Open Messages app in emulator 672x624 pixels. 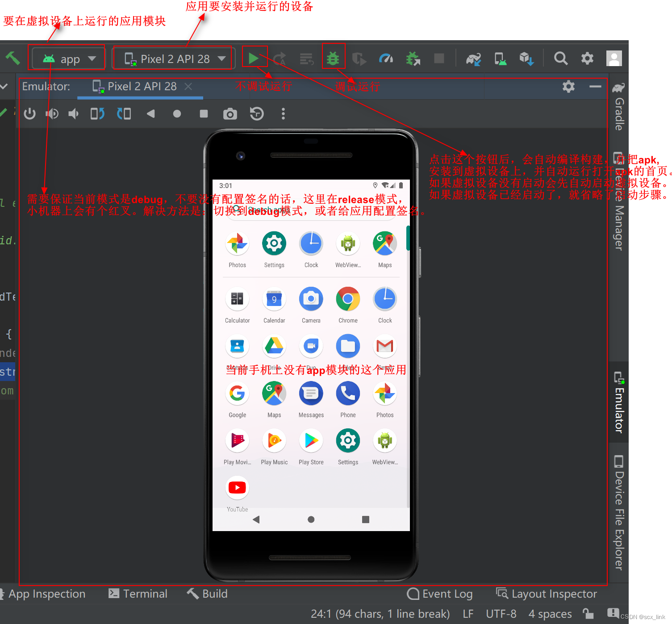(311, 399)
